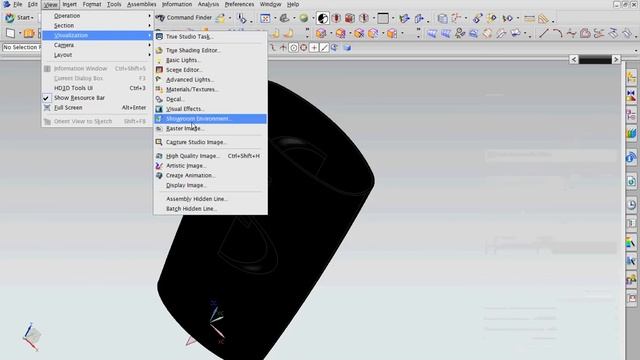Image resolution: width=640 pixels, height=360 pixels.
Task: Click the green sphere toolbar icon
Action: [x=304, y=18]
